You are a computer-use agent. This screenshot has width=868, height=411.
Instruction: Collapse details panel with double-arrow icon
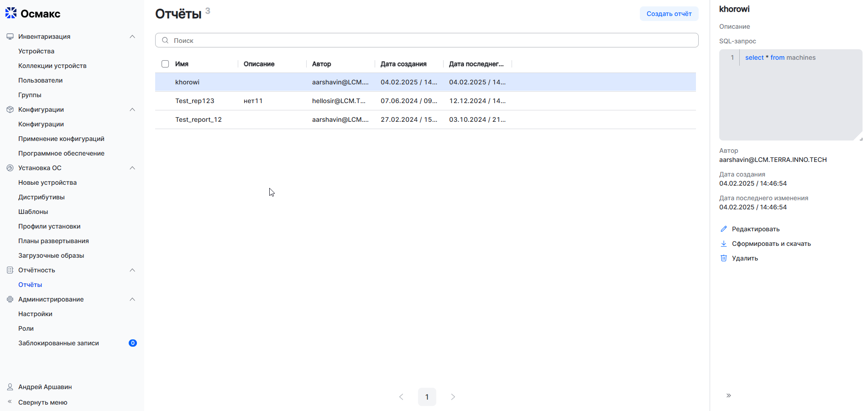(x=728, y=395)
